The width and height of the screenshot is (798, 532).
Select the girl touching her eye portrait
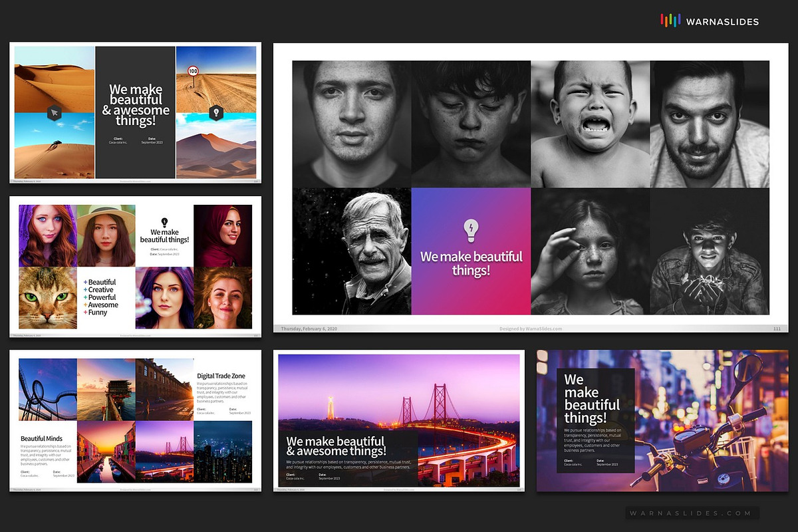tap(591, 251)
